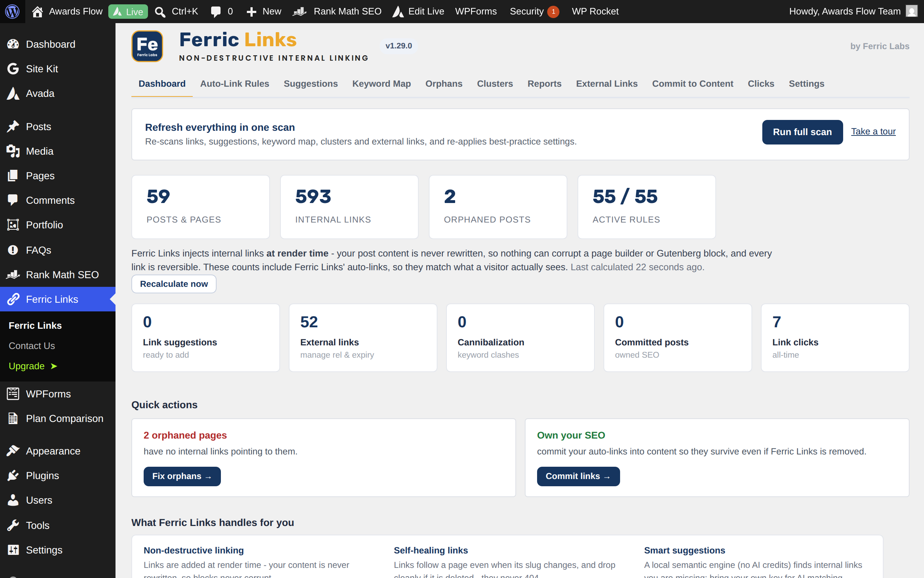Go to the Orphans tab
The height and width of the screenshot is (578, 924).
coord(444,84)
